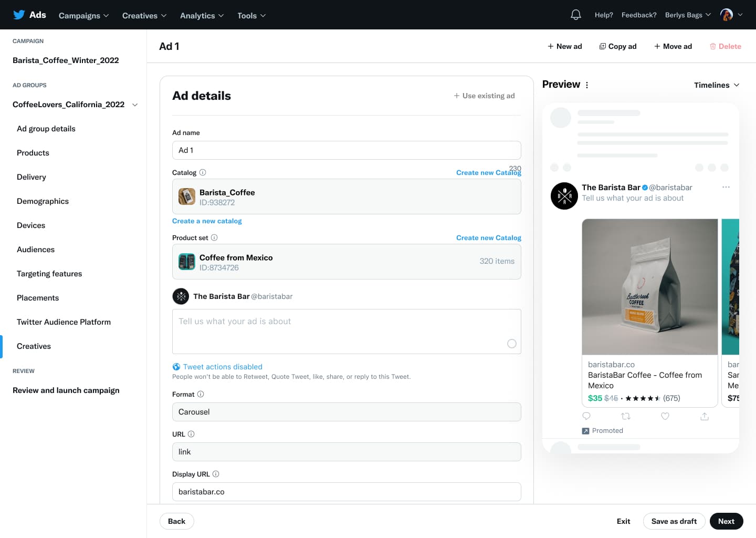The height and width of the screenshot is (538, 756).
Task: Click inside the Ad name field
Action: point(346,150)
